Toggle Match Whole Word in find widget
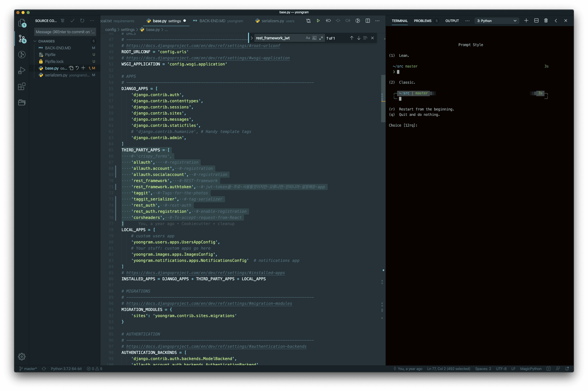This screenshot has height=391, width=588. pos(314,38)
